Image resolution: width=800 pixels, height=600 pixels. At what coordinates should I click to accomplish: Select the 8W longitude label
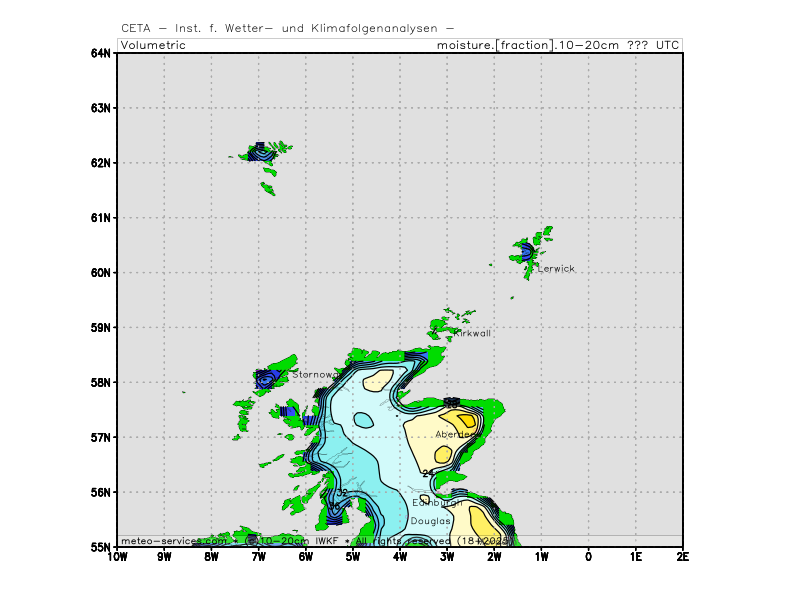(x=211, y=557)
